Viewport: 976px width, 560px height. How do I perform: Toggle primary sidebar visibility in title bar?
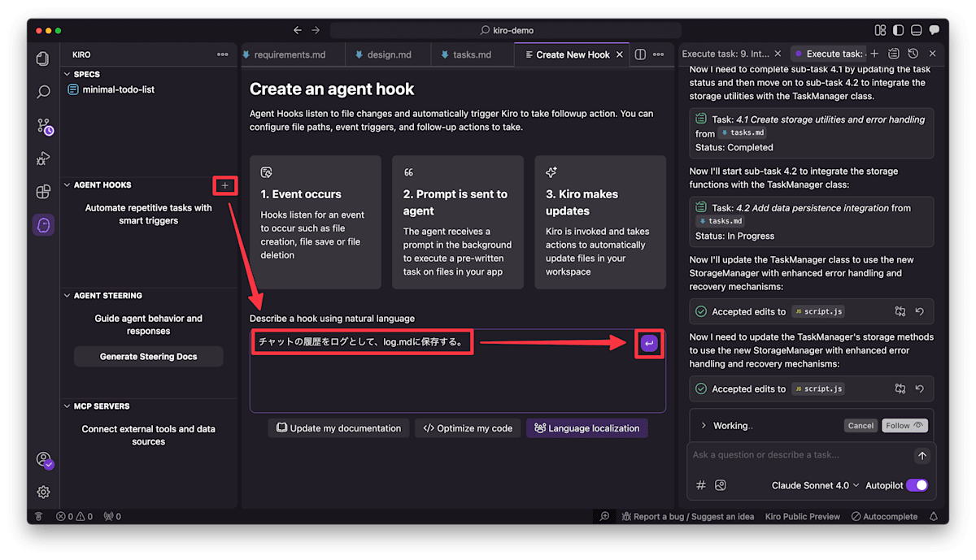(898, 30)
